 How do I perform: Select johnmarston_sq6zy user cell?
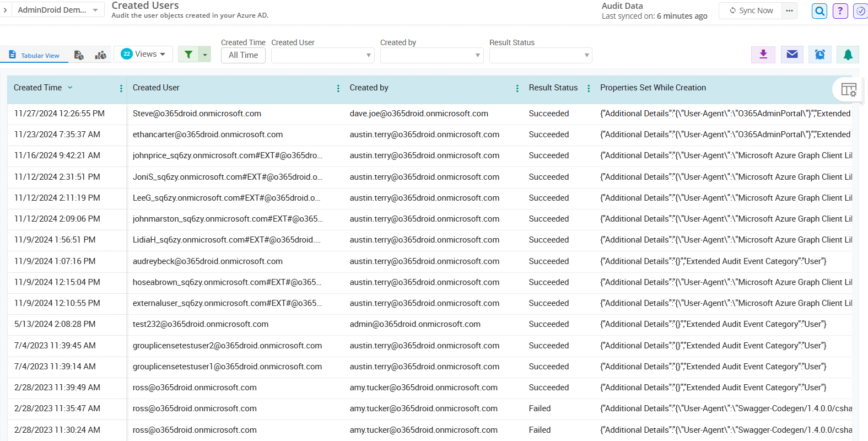(x=228, y=219)
